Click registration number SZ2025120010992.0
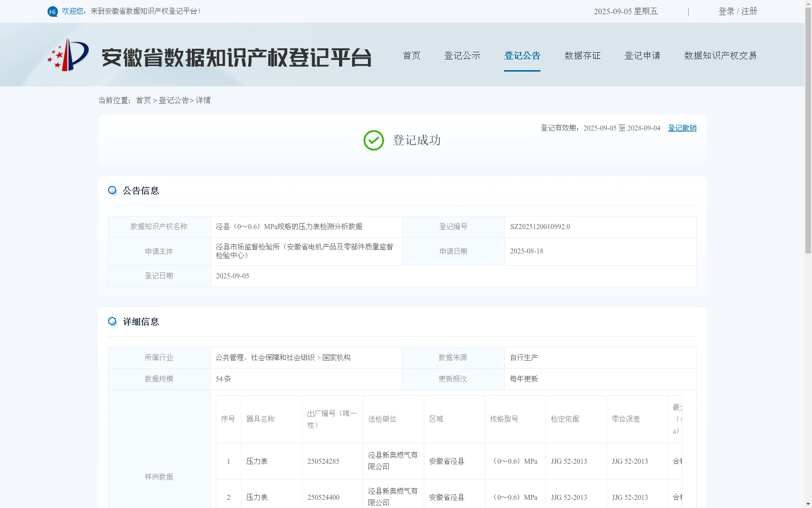Viewport: 812px width, 508px height. point(540,227)
